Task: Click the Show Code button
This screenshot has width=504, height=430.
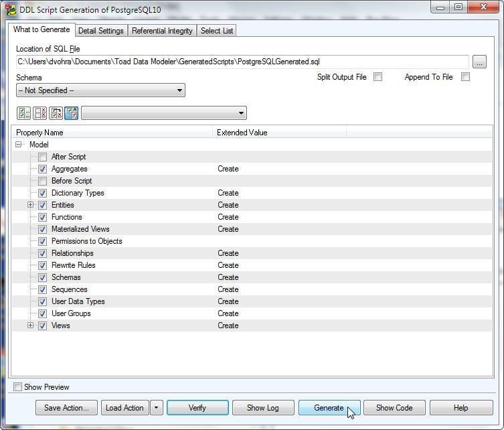Action: click(394, 408)
